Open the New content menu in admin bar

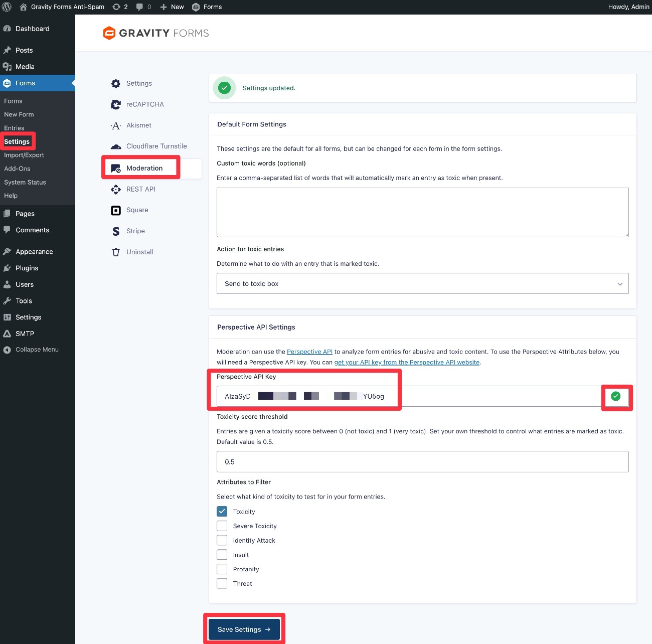[x=172, y=7]
